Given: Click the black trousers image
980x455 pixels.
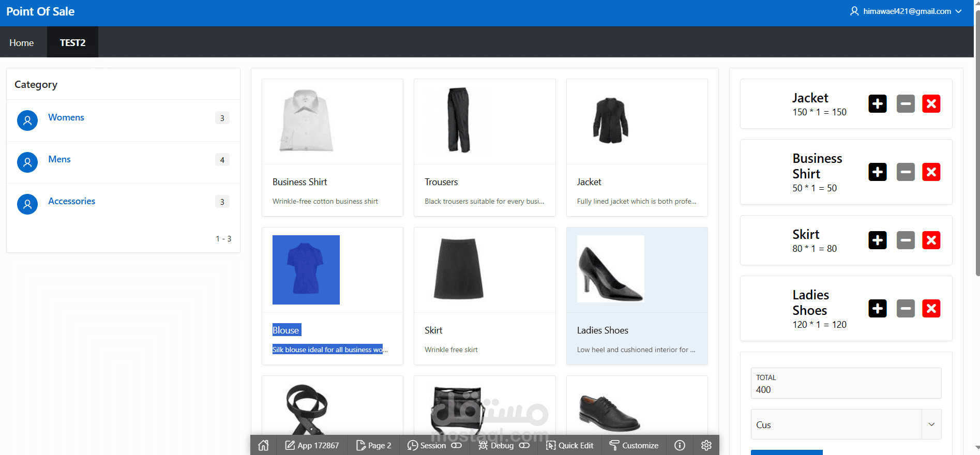Looking at the screenshot, I should (459, 120).
